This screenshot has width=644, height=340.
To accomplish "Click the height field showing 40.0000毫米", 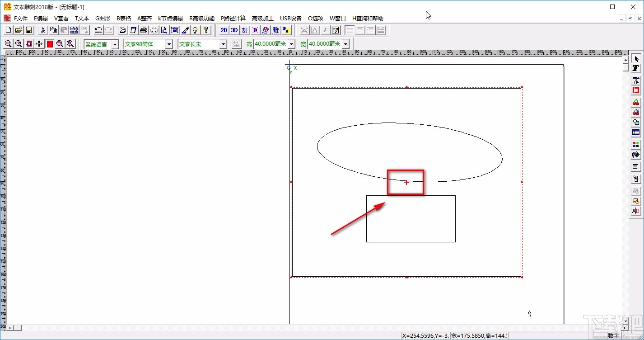I will [x=271, y=44].
